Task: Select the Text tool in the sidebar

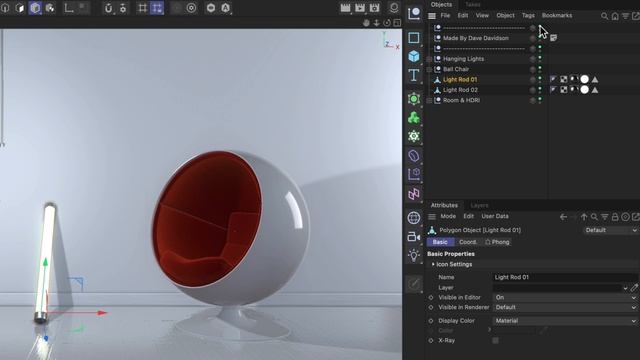Action: click(x=414, y=75)
